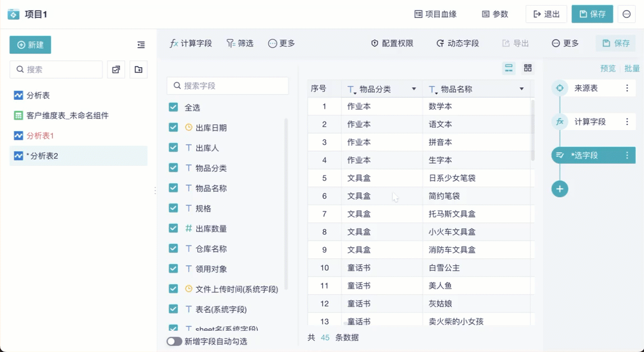Open the 物品名称 column dropdown arrow
Screen dimensions: 644x352
tap(522, 89)
